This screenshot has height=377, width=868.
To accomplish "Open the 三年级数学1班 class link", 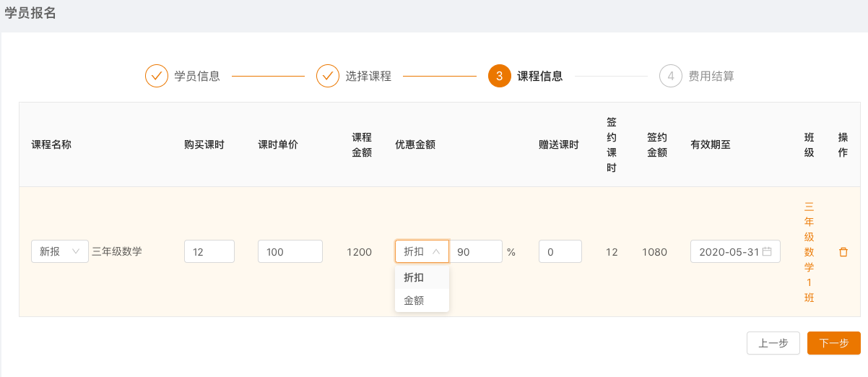I will 809,252.
